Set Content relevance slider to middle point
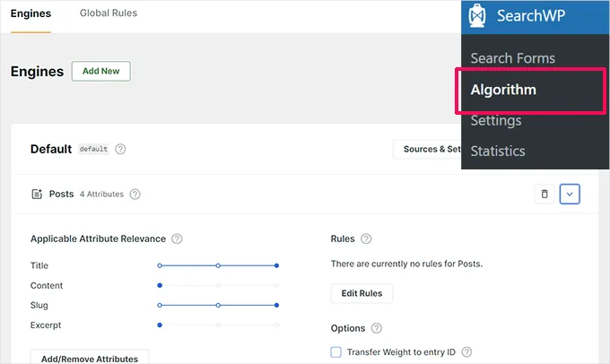The height and width of the screenshot is (364, 610). 218,286
